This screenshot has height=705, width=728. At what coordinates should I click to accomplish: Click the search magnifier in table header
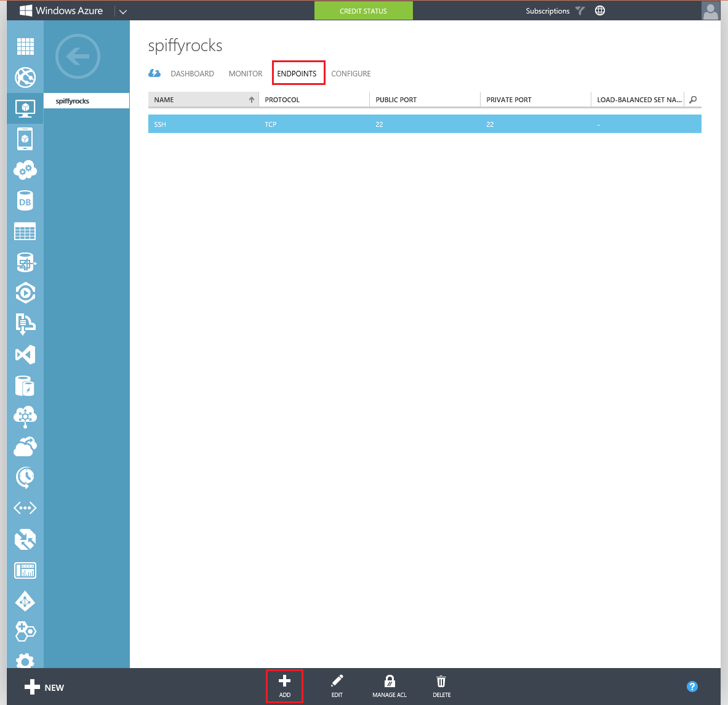[x=693, y=100]
